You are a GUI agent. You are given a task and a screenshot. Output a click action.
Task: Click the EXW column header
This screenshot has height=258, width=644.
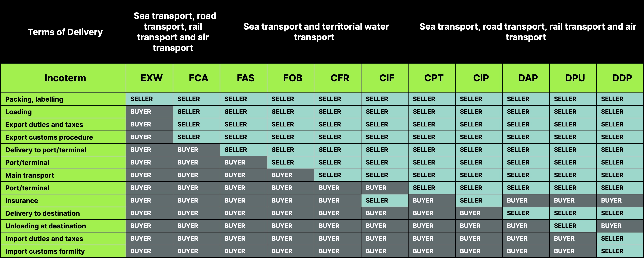(151, 78)
